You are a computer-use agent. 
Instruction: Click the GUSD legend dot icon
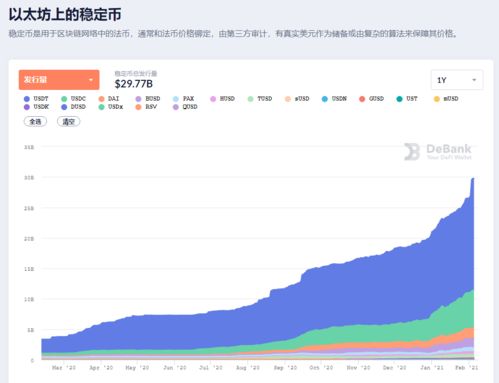pos(362,99)
